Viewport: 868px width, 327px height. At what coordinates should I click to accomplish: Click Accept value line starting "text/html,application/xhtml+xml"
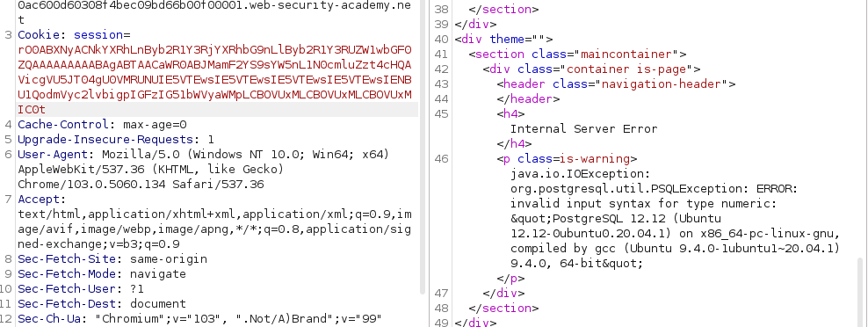[214, 214]
